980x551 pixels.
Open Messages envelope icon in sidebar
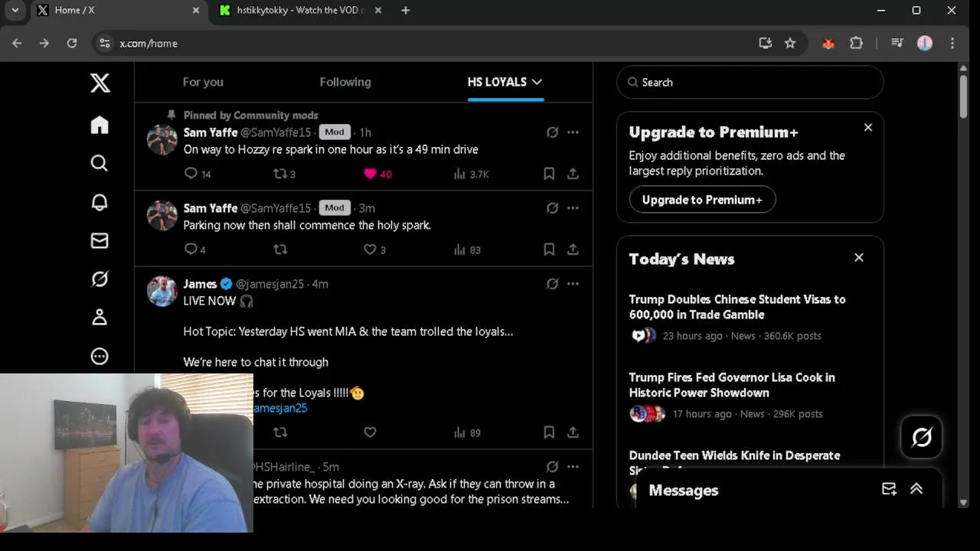click(100, 240)
